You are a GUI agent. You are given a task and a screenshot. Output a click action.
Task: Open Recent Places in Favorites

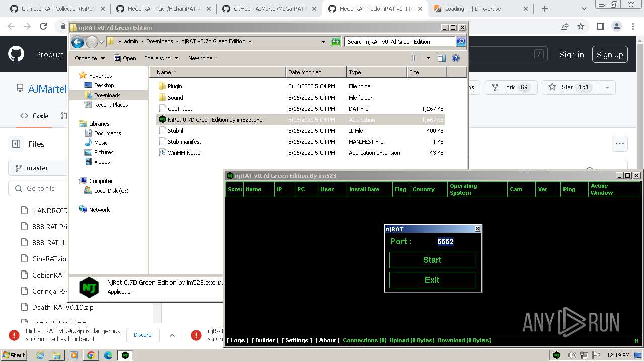111,105
